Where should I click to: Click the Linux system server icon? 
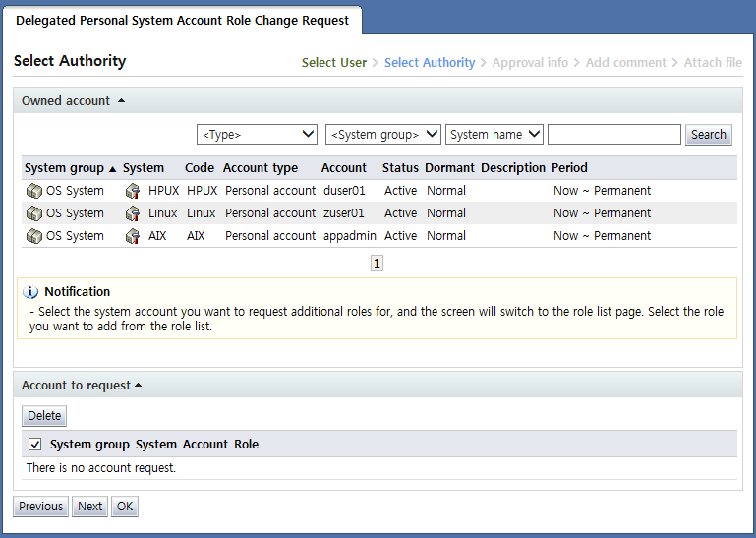click(133, 213)
